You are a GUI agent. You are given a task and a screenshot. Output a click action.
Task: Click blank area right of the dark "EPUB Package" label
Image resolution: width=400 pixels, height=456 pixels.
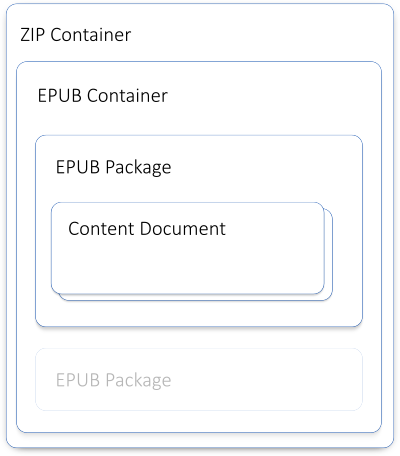pos(265,167)
